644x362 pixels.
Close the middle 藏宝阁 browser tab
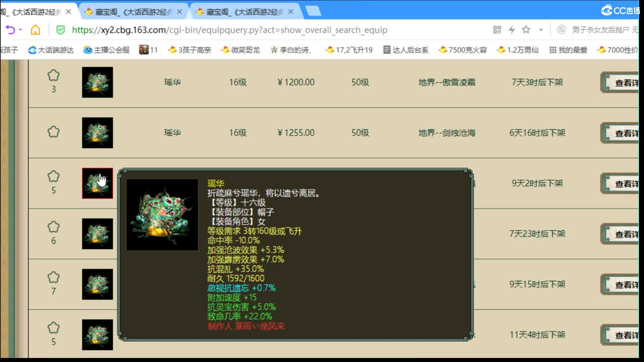point(180,12)
